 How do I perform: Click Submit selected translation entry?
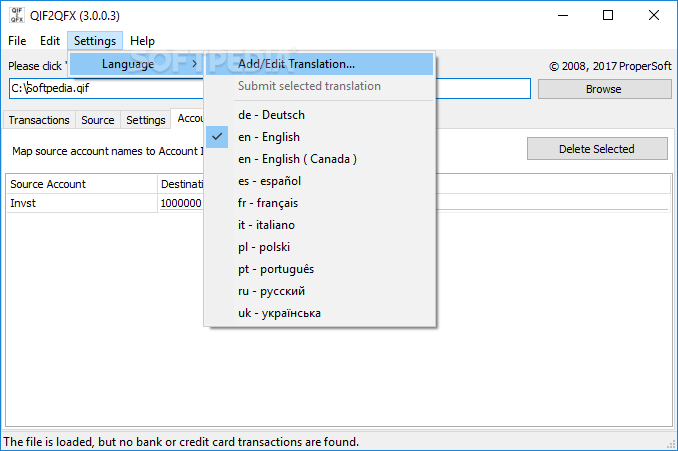pyautogui.click(x=320, y=86)
